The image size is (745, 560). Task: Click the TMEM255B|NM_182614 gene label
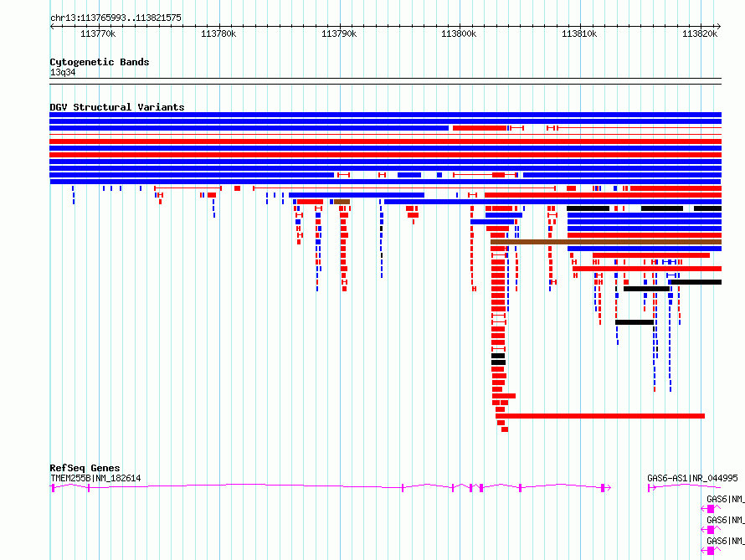pos(95,478)
